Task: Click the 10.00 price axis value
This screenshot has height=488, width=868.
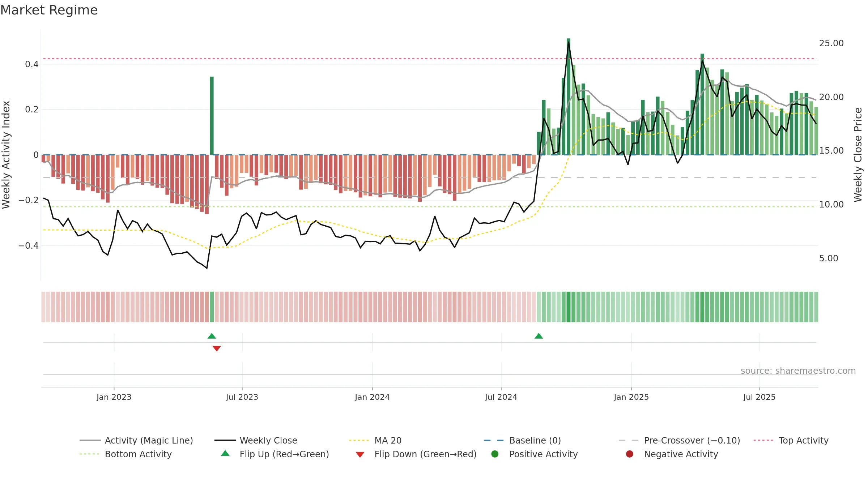Action: click(831, 205)
